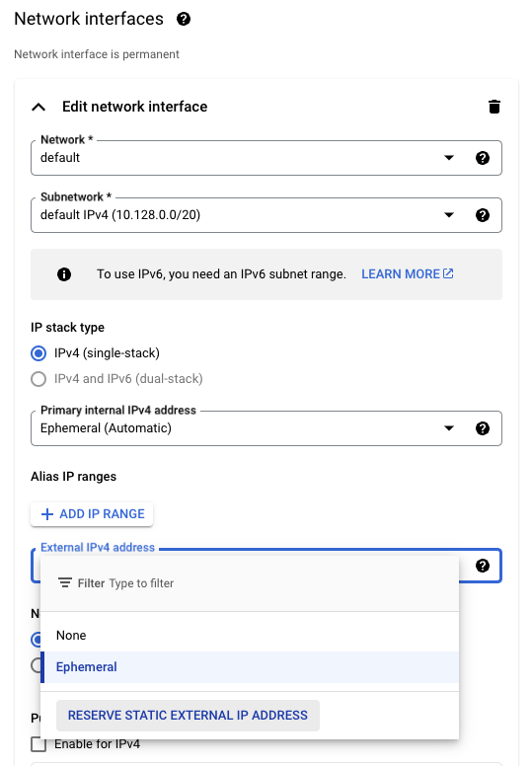Click the info icon in IPv6 notice
Image resolution: width=532 pixels, height=766 pixels.
coord(64,274)
